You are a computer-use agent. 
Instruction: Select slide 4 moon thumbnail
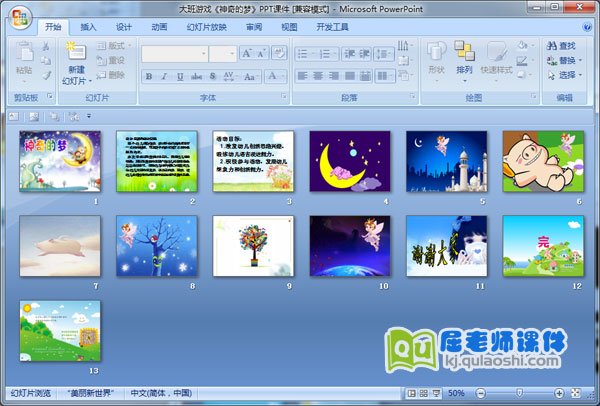[346, 161]
